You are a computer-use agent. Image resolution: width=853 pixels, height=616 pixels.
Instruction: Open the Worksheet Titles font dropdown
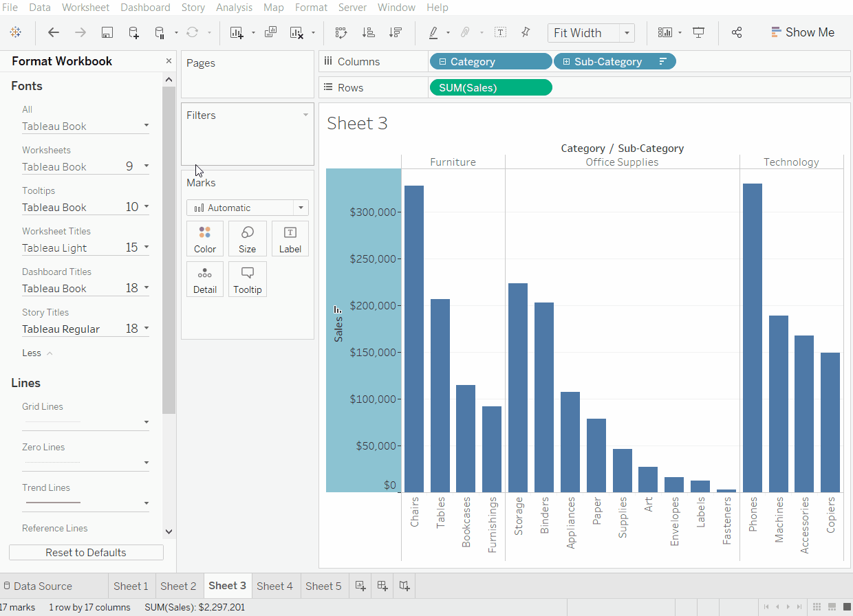pos(146,247)
